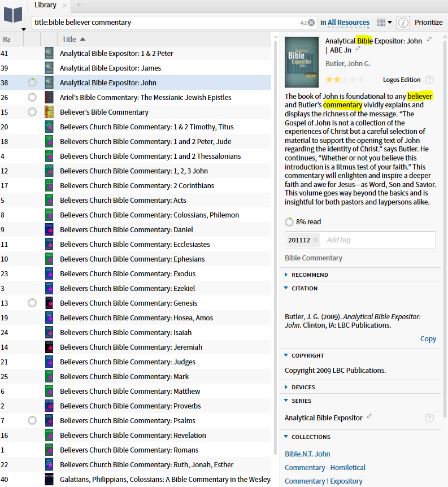Open the series help question mark icon
This screenshot has width=448, height=487.
point(429,418)
